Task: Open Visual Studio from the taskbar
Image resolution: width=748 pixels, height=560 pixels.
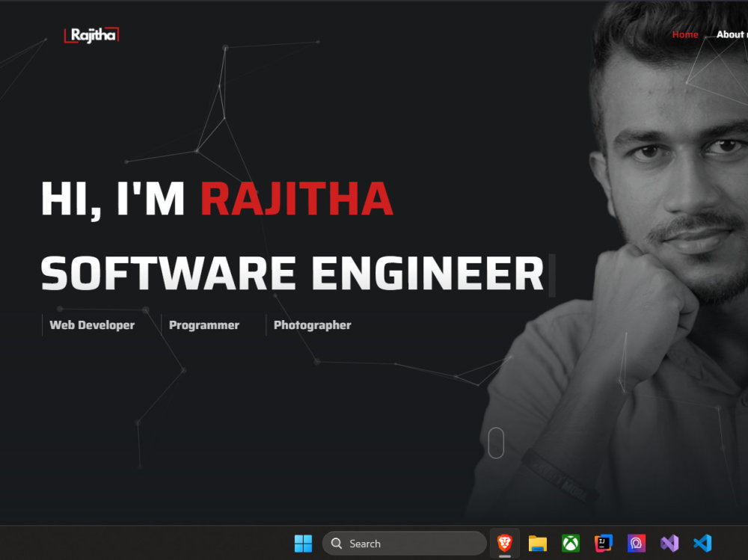Action: tap(669, 544)
